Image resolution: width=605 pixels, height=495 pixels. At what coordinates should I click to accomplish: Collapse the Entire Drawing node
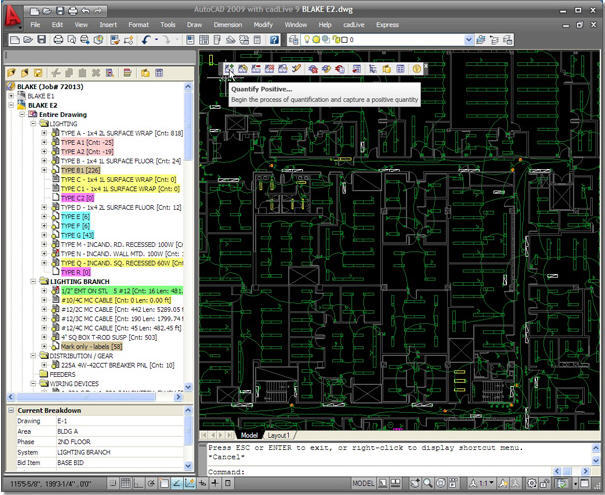22,114
